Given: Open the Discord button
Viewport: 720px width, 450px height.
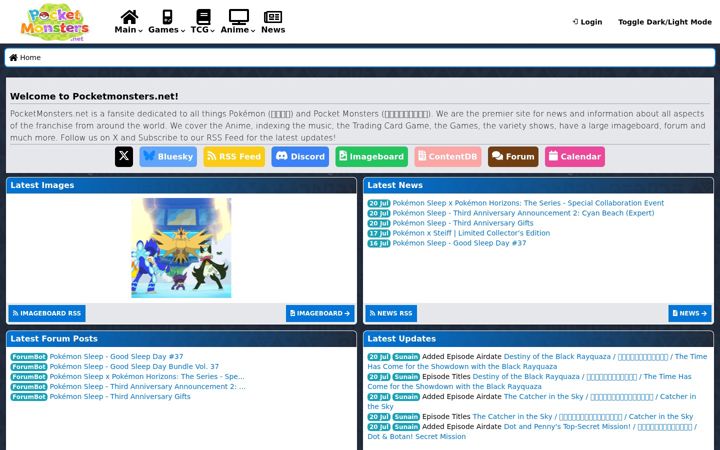Looking at the screenshot, I should click(300, 157).
